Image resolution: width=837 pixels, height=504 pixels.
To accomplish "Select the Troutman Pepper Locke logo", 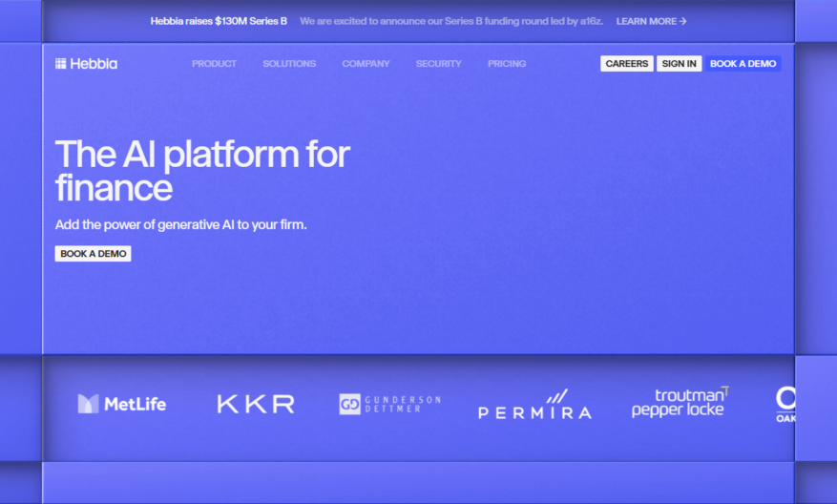I will coord(680,402).
